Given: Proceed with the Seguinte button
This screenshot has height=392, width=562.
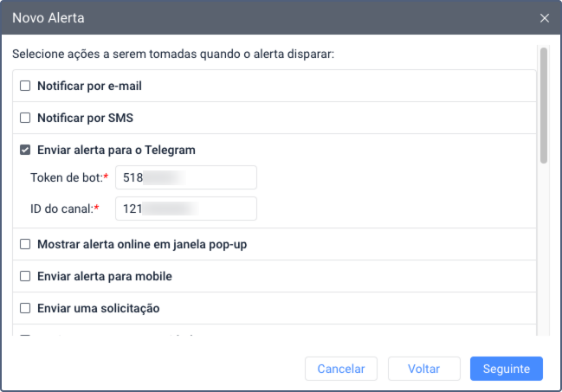Looking at the screenshot, I should pyautogui.click(x=506, y=369).
